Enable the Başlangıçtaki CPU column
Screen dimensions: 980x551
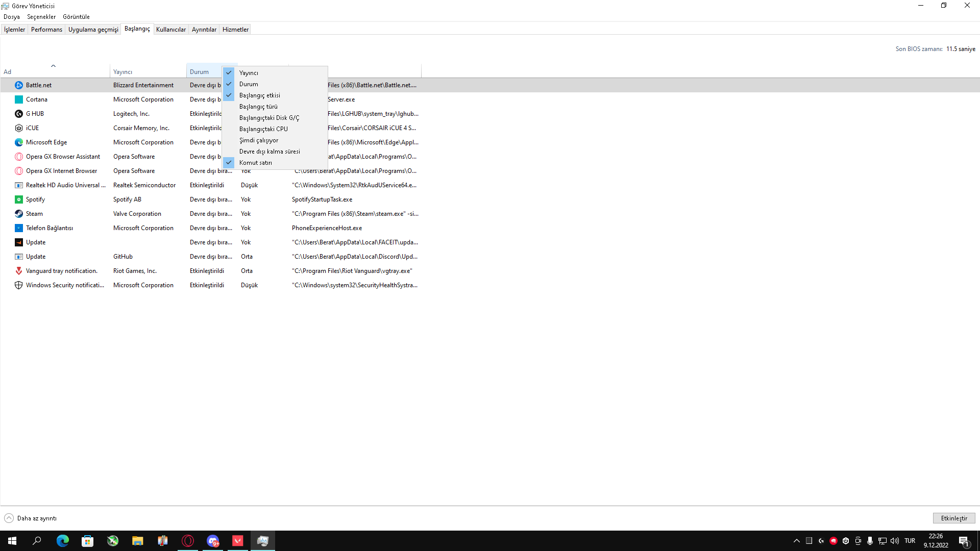click(276, 129)
